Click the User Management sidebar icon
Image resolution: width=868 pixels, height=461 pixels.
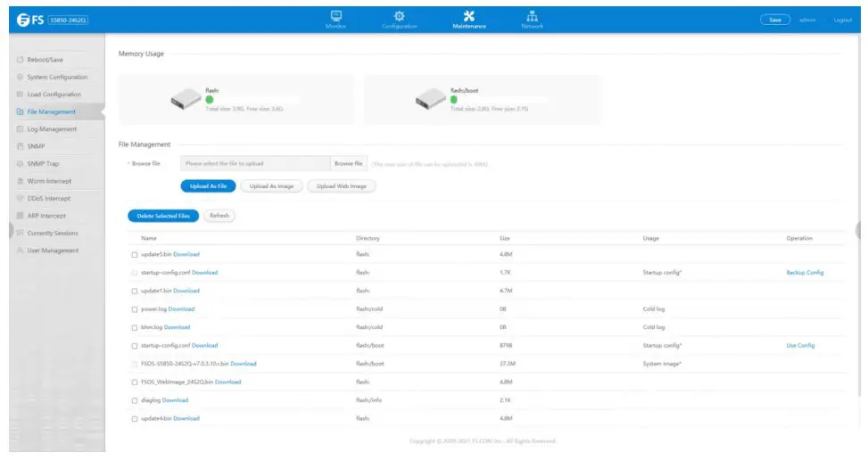20,251
